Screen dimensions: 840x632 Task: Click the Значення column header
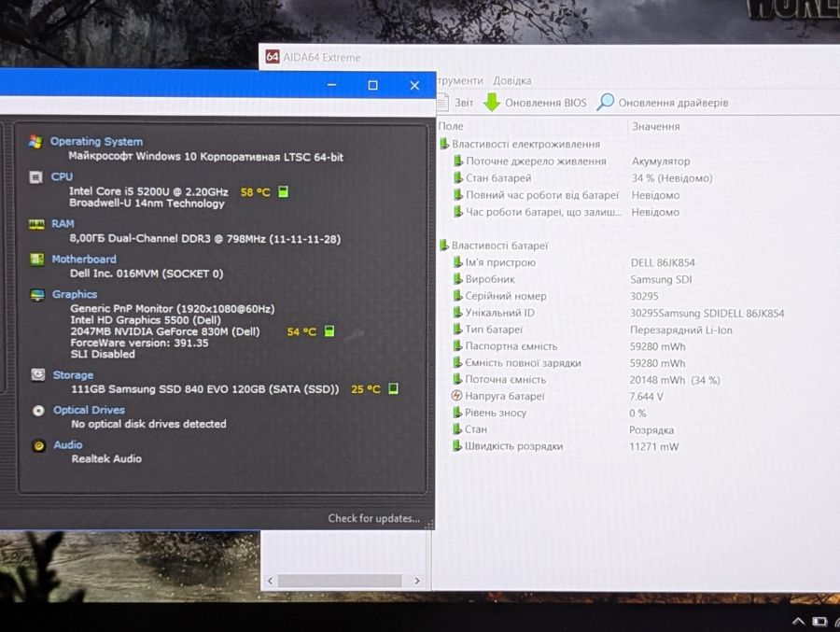coord(656,127)
